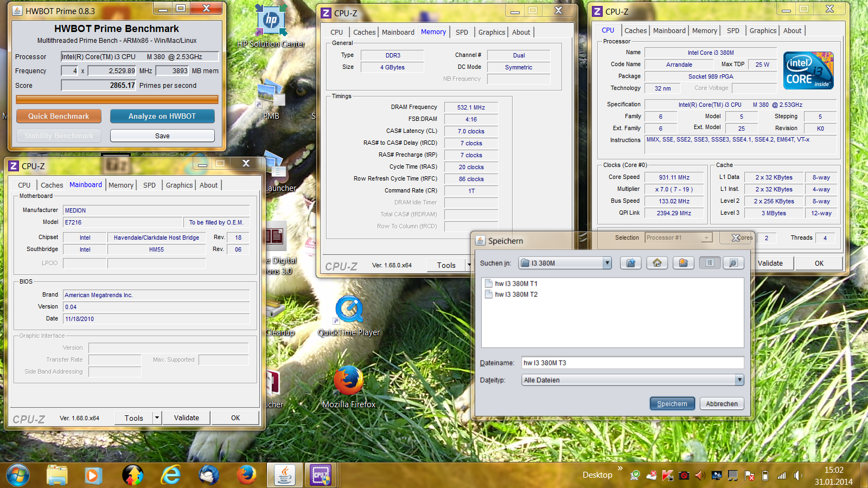
Task: Switch to Java HWBOT app on taskbar
Action: 284,476
